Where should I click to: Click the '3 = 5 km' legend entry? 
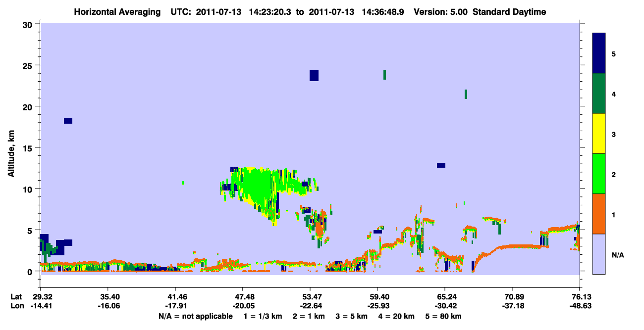(x=351, y=316)
